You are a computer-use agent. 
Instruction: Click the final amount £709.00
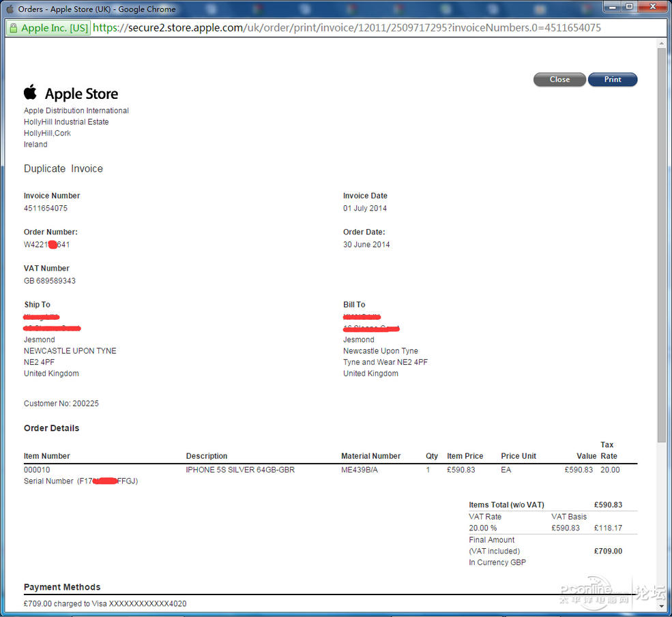click(x=608, y=551)
